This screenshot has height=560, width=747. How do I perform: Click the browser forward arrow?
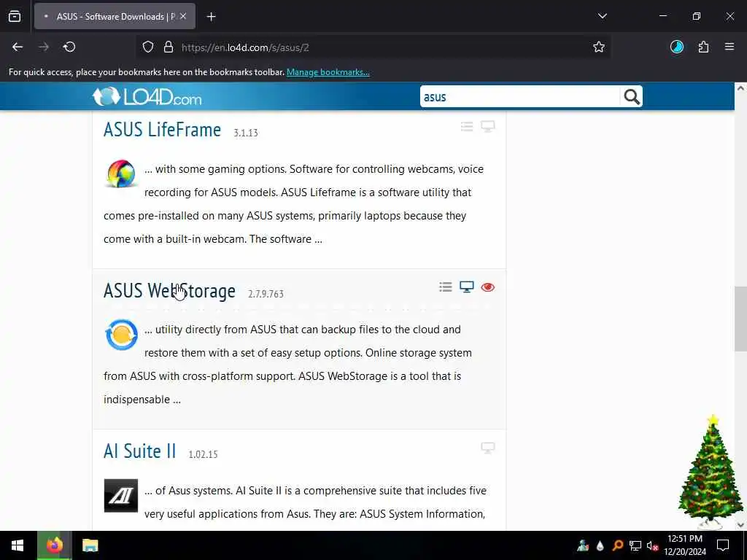click(44, 47)
